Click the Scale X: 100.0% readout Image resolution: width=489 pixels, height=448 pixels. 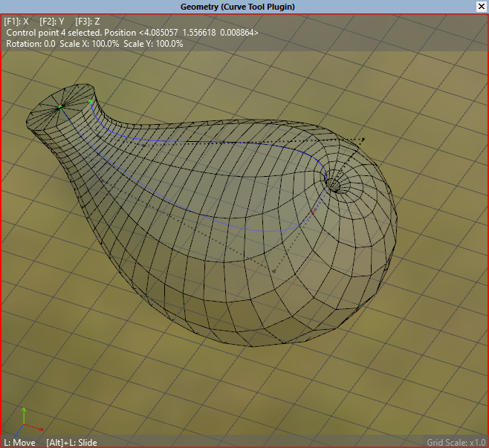89,44
